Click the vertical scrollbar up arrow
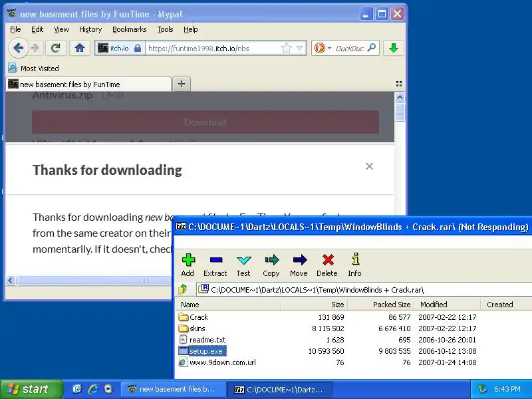 400,97
